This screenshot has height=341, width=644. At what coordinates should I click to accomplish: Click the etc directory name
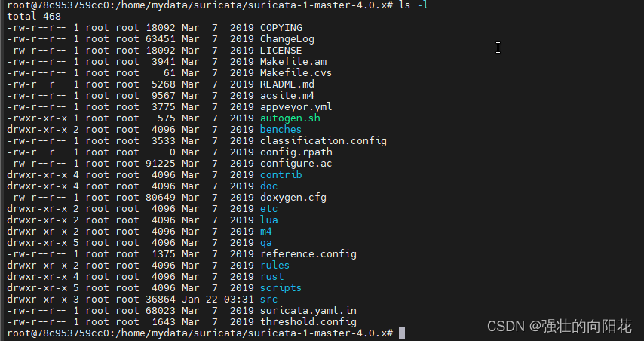pyautogui.click(x=268, y=209)
